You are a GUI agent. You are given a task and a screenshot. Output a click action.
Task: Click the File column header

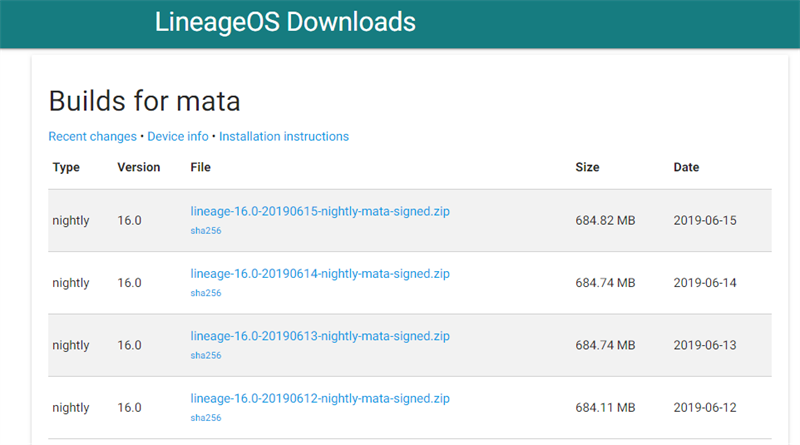click(x=200, y=167)
